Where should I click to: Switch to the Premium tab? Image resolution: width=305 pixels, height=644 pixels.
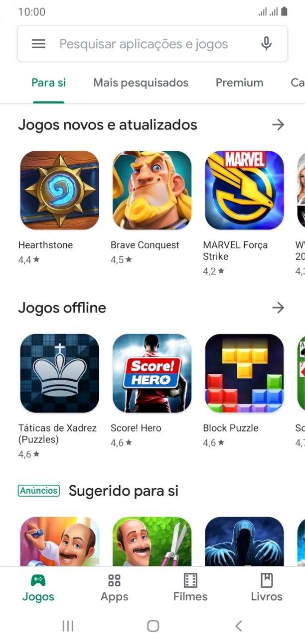point(239,83)
